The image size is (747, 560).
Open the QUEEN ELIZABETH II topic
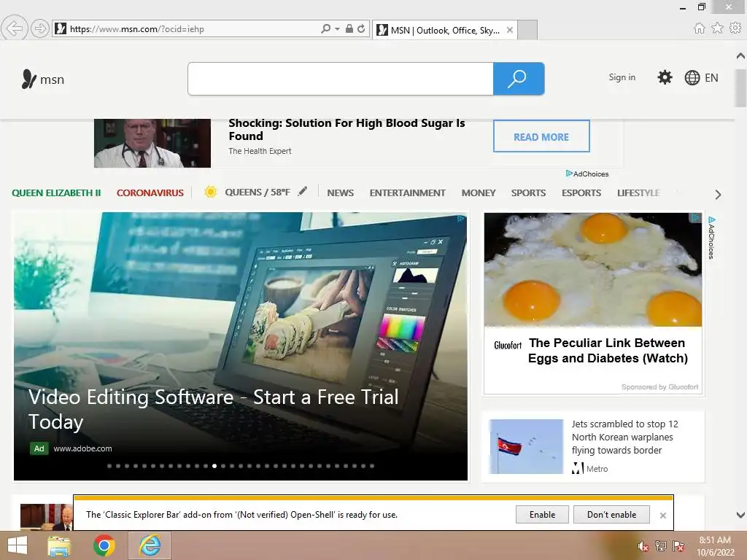(56, 192)
